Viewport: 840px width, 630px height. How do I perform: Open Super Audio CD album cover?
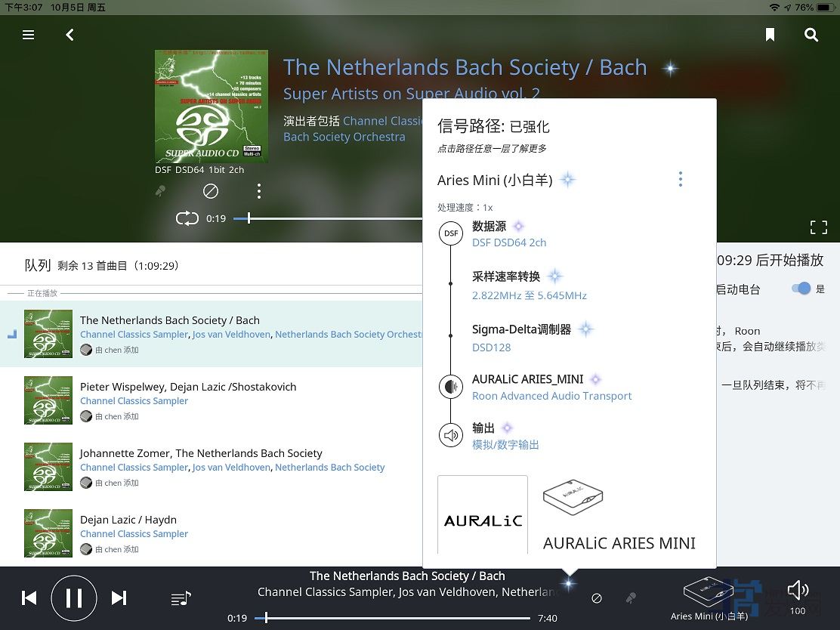point(211,107)
